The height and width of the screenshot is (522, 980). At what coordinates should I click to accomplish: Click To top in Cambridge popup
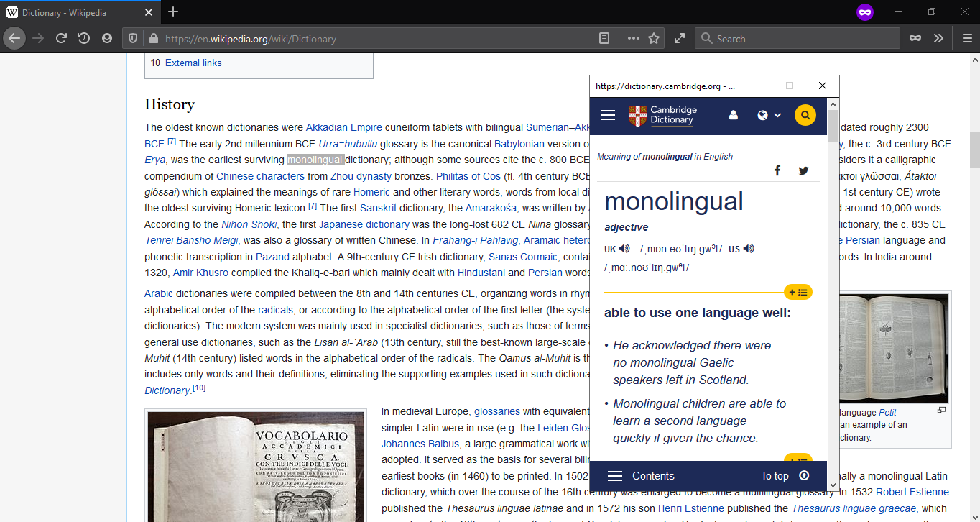pos(775,476)
